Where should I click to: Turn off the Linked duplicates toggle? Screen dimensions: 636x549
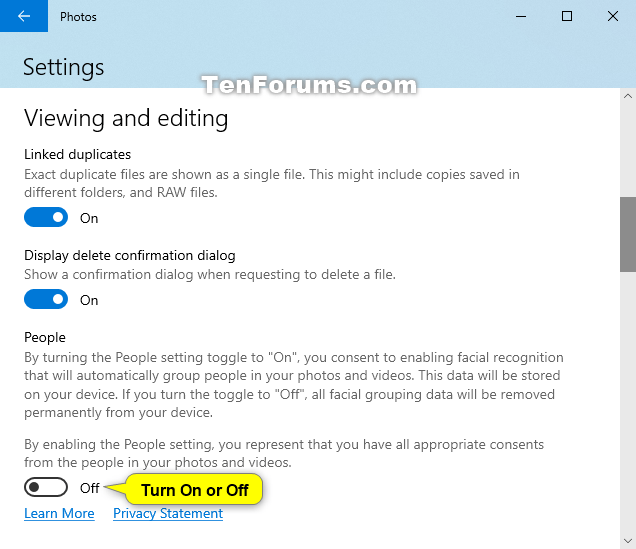(x=46, y=217)
